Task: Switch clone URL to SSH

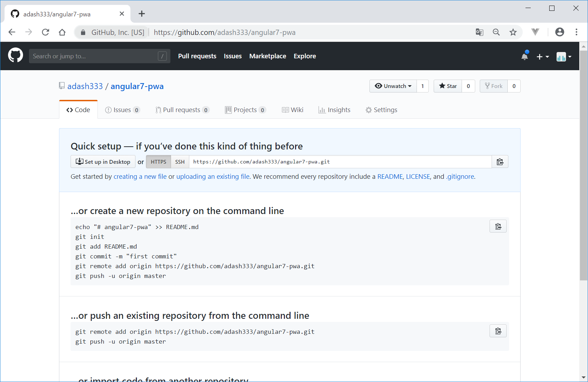Action: tap(180, 162)
